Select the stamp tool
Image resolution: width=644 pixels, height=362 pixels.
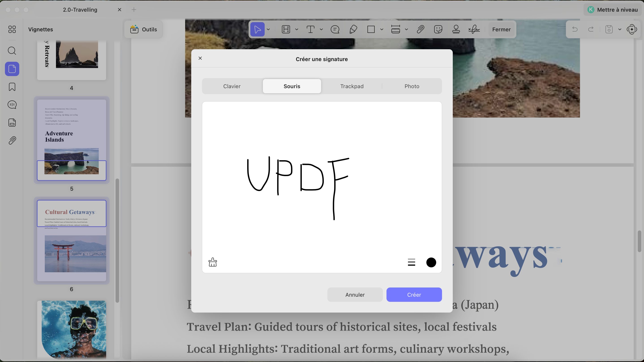pyautogui.click(x=456, y=29)
